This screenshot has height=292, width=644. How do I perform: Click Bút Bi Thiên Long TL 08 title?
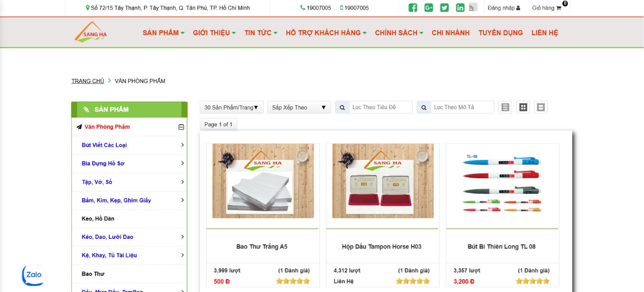[502, 247]
